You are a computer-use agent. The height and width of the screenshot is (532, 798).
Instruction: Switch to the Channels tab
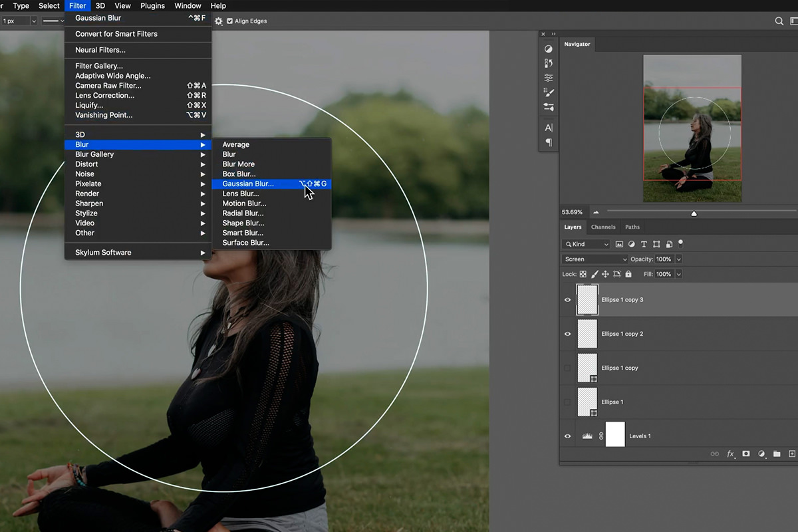click(x=603, y=227)
